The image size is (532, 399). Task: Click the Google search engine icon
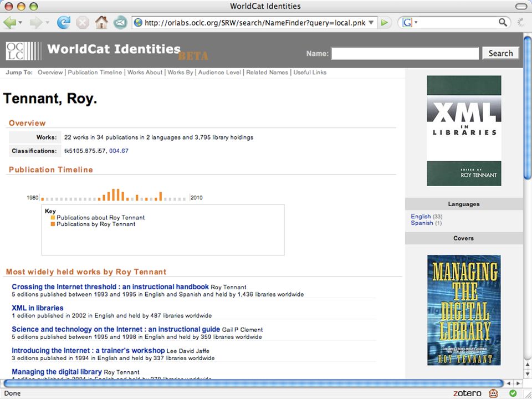tap(407, 23)
